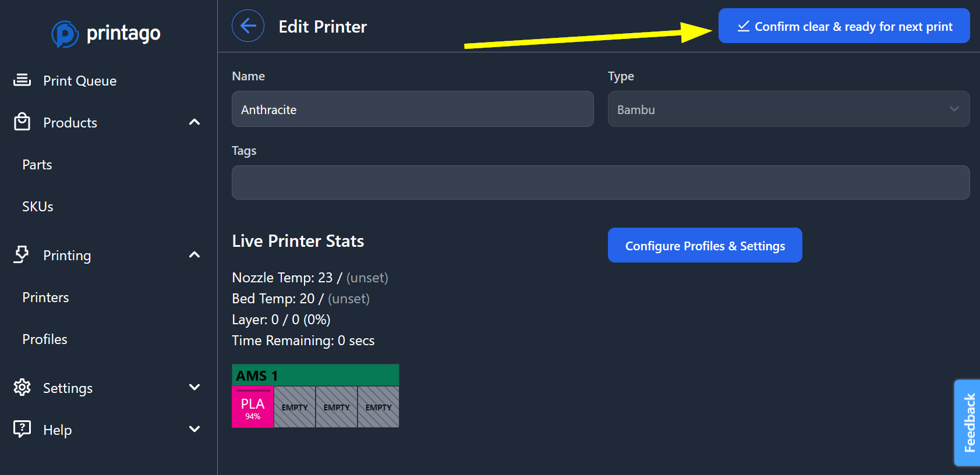Click the Live Printer Stats heading

[x=298, y=241]
